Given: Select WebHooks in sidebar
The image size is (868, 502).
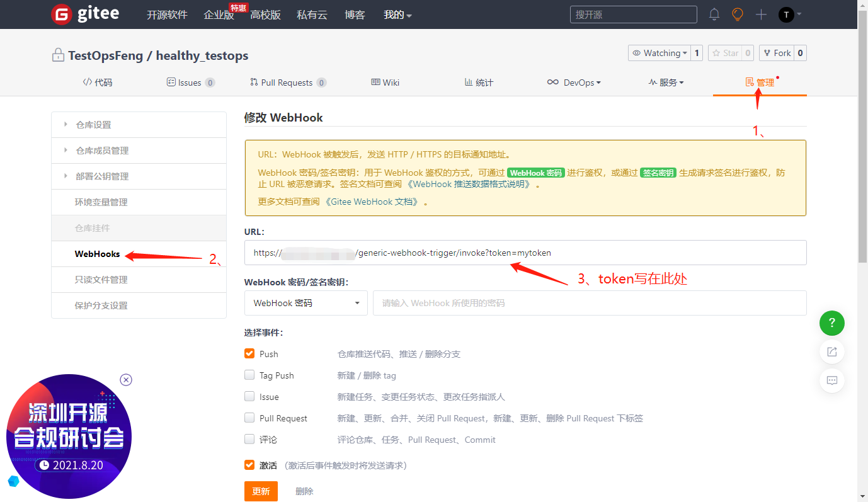Looking at the screenshot, I should tap(139, 254).
